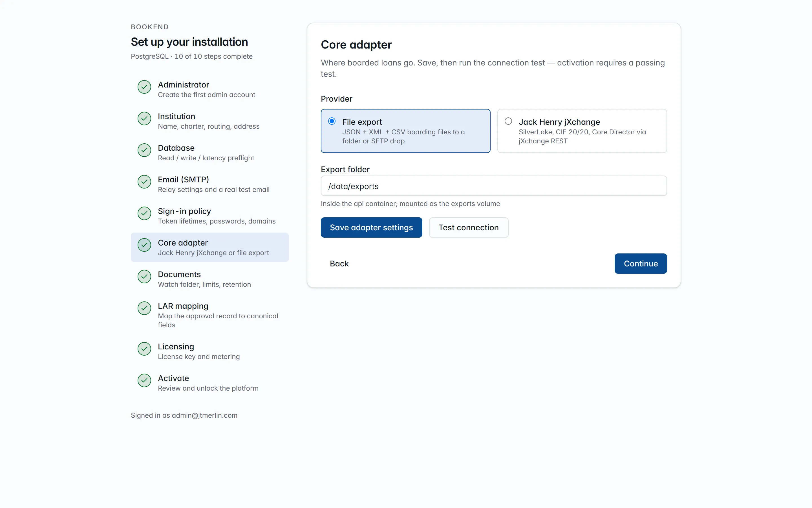This screenshot has height=508, width=812.
Task: Click the 'SilverLake, CIF 20/20' description text
Action: click(x=582, y=136)
